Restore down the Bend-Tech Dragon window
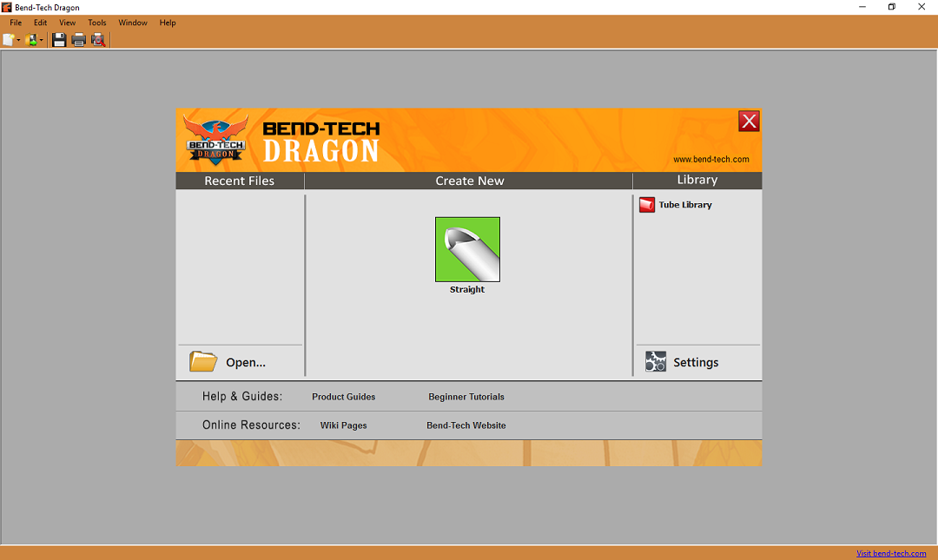The image size is (938, 560). tap(891, 7)
